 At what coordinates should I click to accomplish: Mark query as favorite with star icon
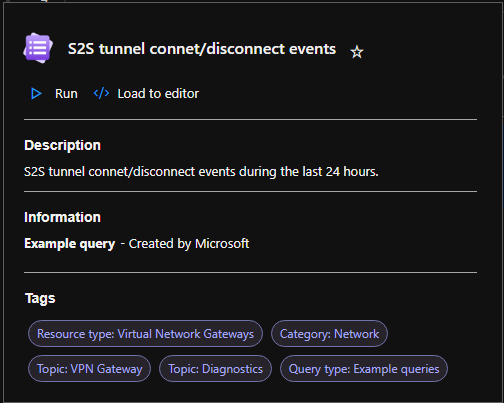[357, 52]
